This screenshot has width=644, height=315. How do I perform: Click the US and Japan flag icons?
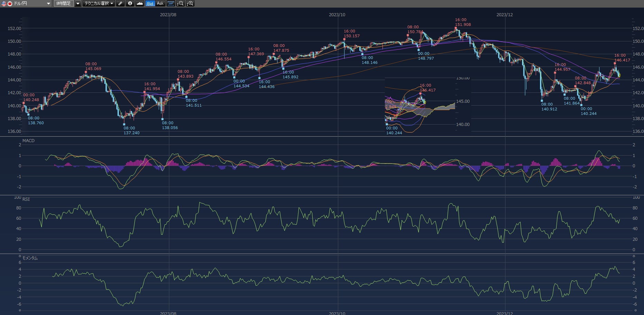(7, 3)
